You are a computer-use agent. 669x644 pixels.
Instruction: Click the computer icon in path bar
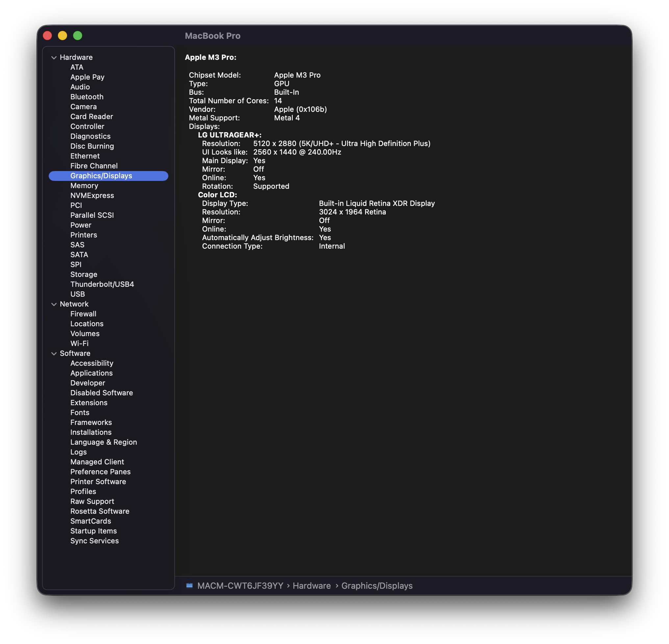pos(189,586)
